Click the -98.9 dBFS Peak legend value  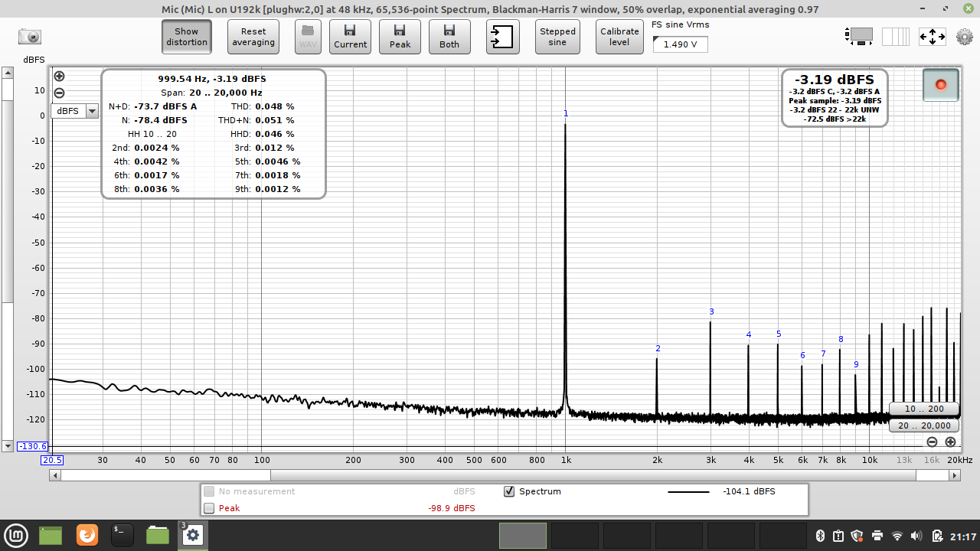pos(452,508)
